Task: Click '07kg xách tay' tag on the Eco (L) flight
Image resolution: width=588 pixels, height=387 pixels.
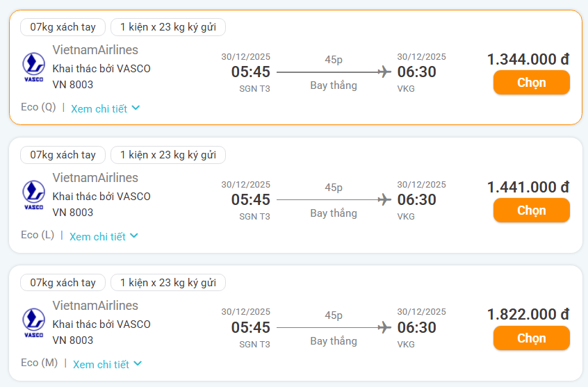Action: click(x=63, y=155)
